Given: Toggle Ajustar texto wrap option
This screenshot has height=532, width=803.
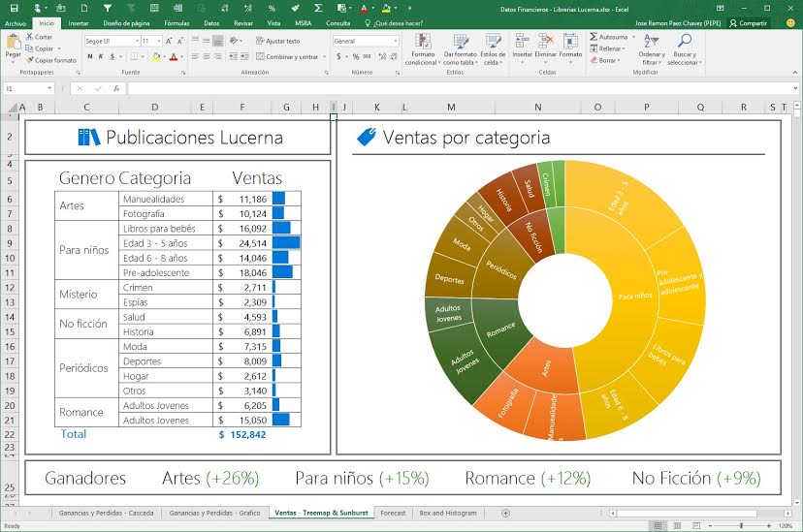Looking at the screenshot, I should click(x=278, y=41).
